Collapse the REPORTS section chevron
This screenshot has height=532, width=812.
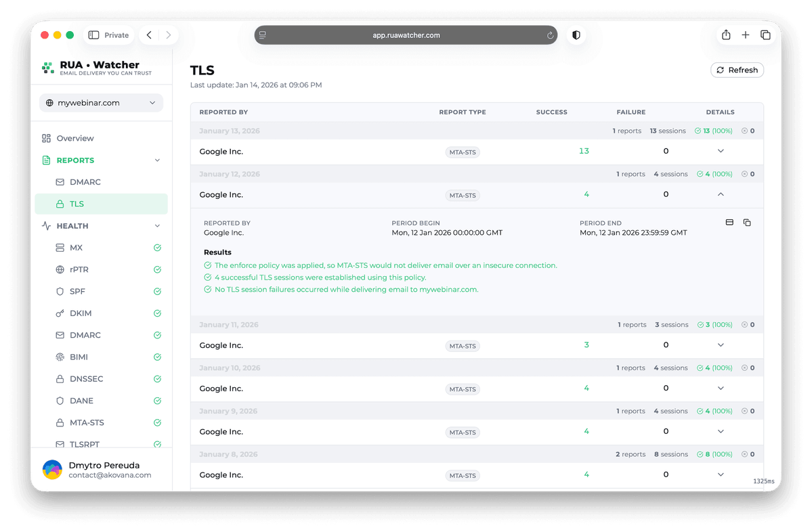click(157, 160)
